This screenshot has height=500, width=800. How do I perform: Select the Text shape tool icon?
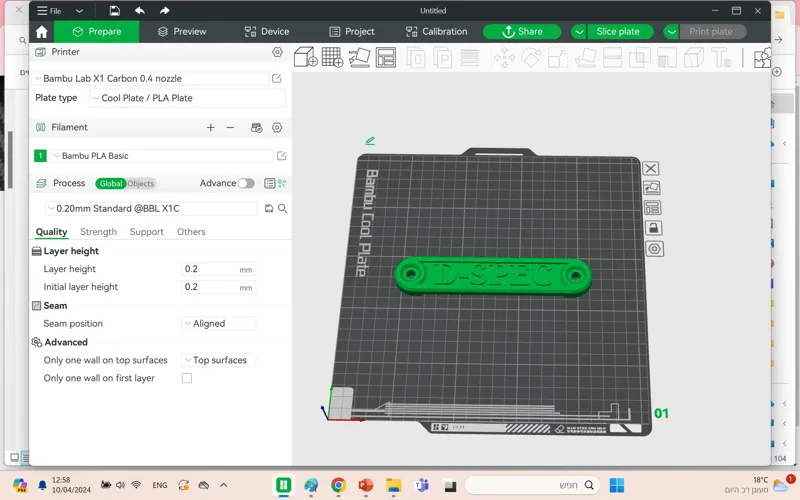721,58
